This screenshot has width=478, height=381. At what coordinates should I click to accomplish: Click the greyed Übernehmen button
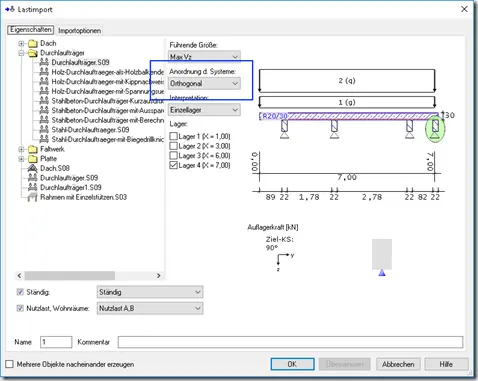[x=344, y=364]
